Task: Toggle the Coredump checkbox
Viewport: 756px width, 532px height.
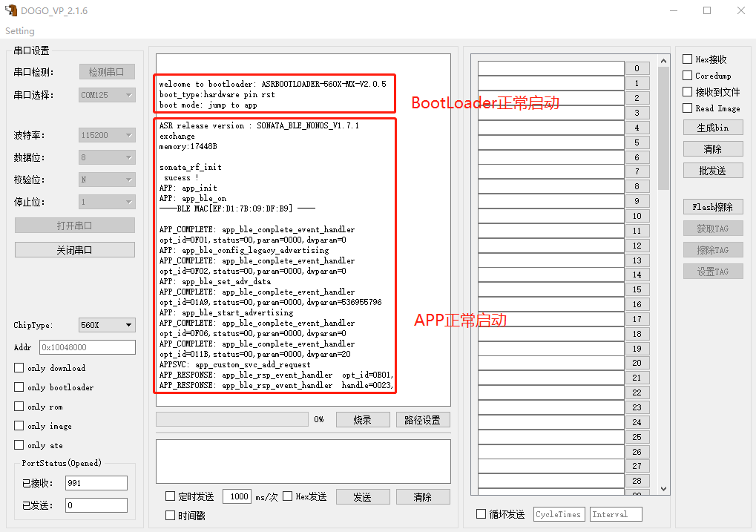Action: [x=688, y=75]
